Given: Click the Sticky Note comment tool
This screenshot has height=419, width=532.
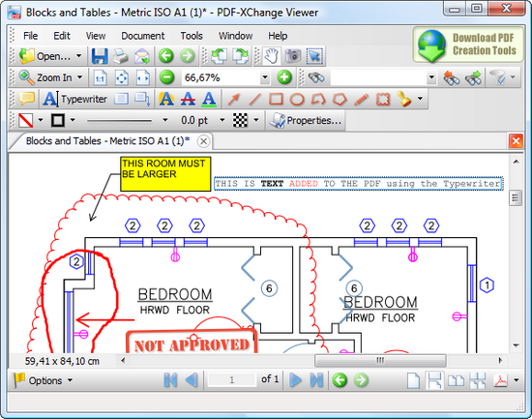Looking at the screenshot, I should click(26, 99).
